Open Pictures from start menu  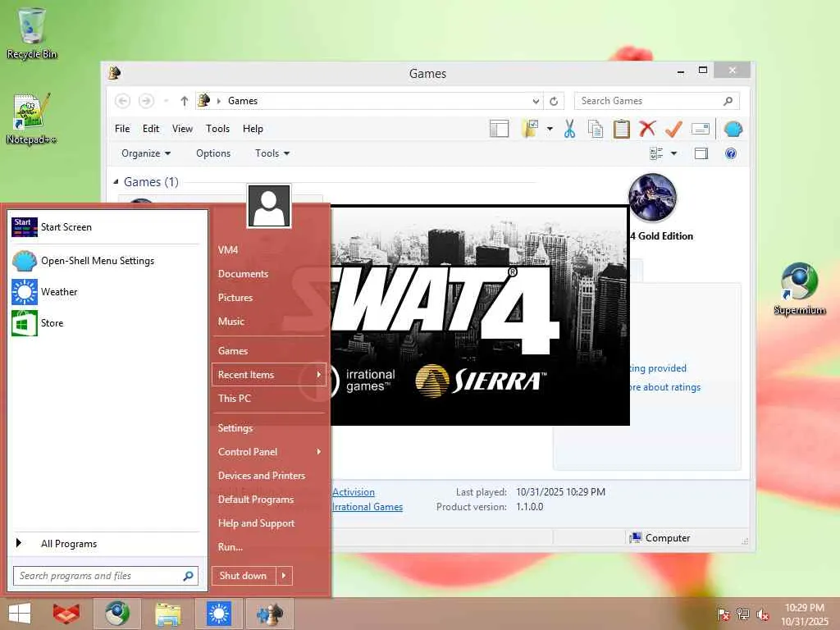click(x=269, y=297)
